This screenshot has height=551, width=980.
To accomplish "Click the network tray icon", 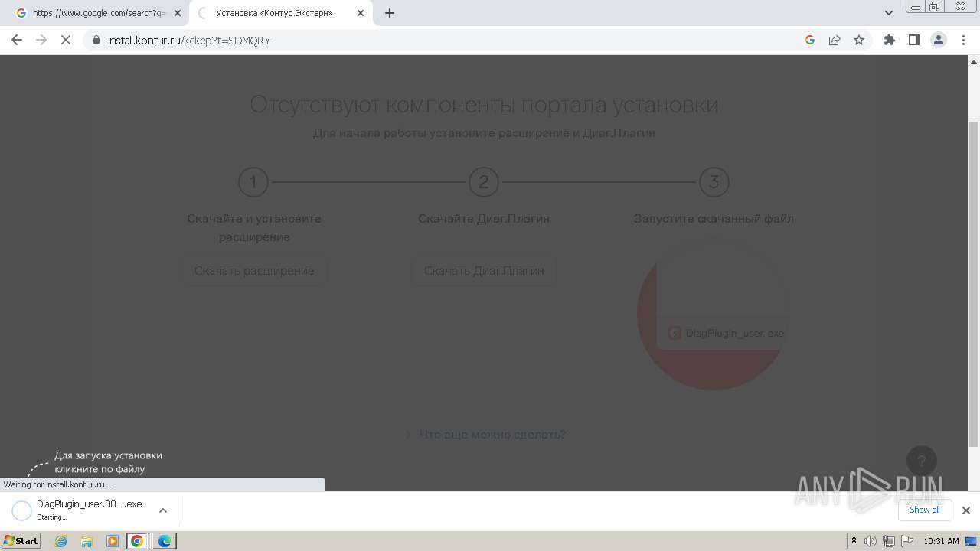I will pos(889,541).
